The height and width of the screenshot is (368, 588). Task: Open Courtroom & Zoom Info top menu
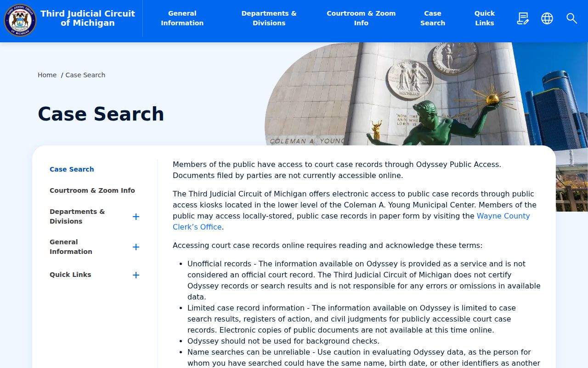tap(361, 18)
